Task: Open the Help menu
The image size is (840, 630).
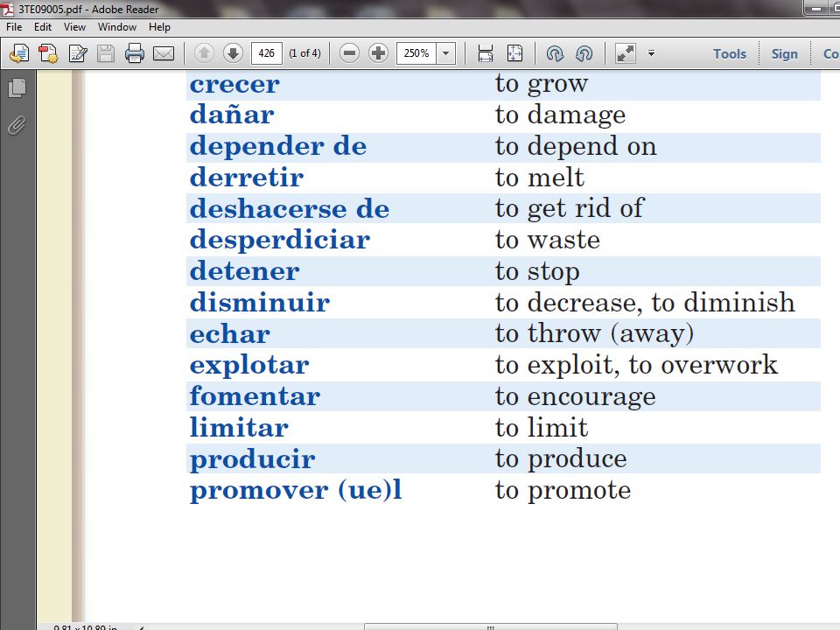Action: pyautogui.click(x=159, y=27)
